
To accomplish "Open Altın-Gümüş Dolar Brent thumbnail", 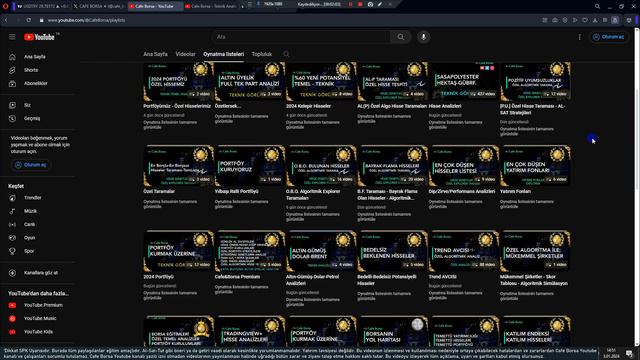I will tap(321, 251).
